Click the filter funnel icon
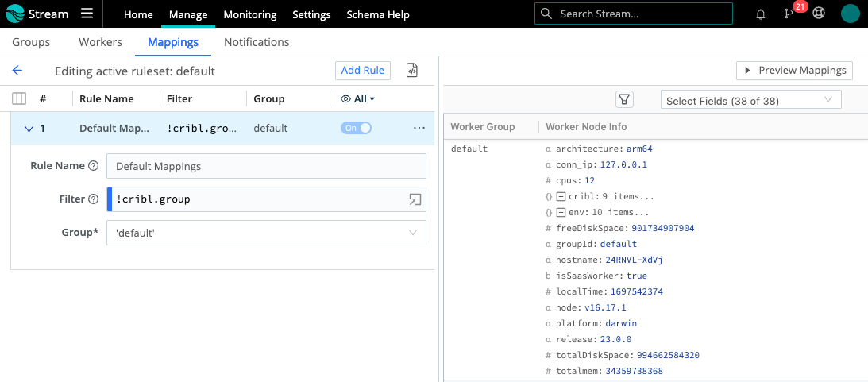Screen dimensions: 868x382 pos(624,99)
